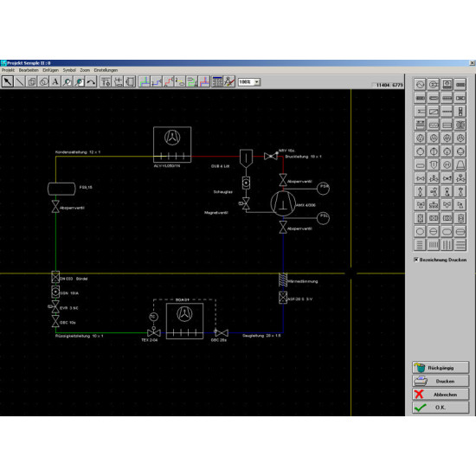
Task: Open the Symbol menu
Action: 69,70
